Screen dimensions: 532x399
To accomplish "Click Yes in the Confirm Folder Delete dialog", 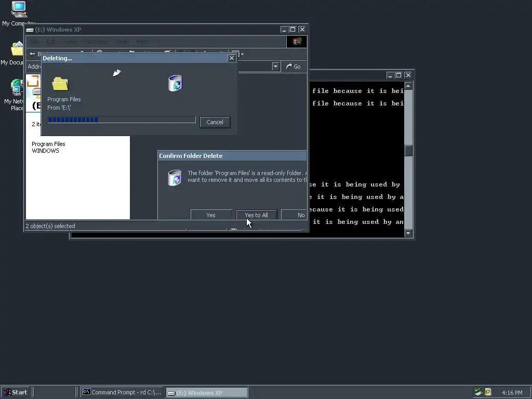I will click(x=211, y=215).
